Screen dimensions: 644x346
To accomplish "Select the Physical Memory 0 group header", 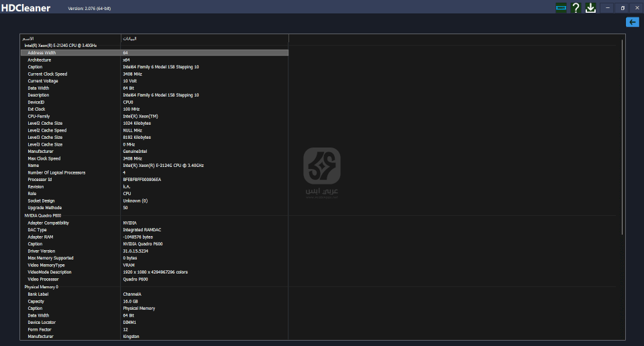I will pos(41,287).
